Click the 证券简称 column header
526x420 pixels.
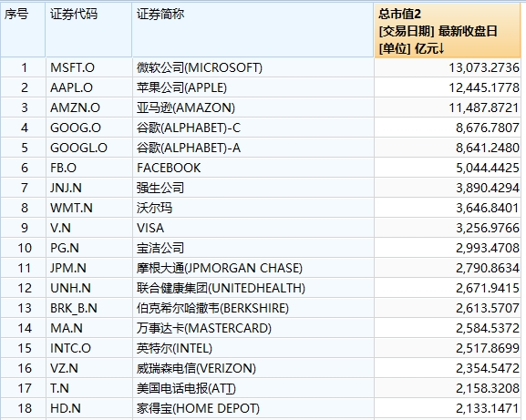tap(253, 29)
